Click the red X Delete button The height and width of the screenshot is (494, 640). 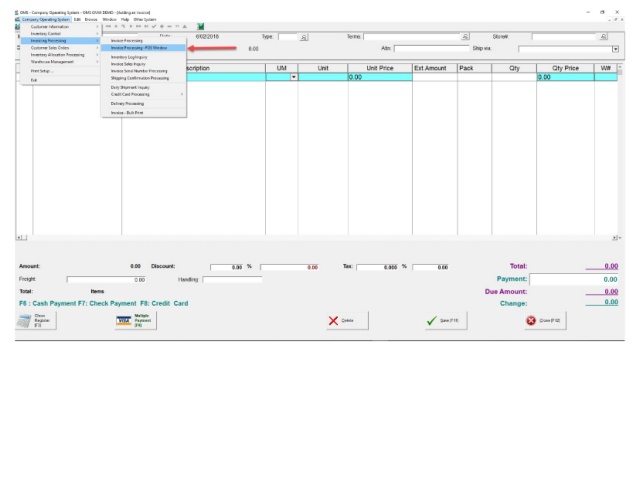[347, 320]
